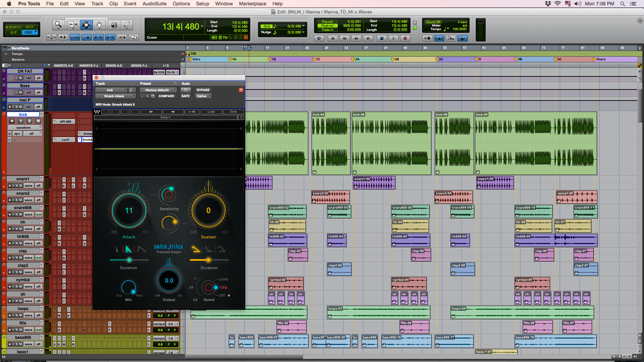Click the Redo arrow in Smack Attack
The height and width of the screenshot is (362, 644).
[x=130, y=112]
